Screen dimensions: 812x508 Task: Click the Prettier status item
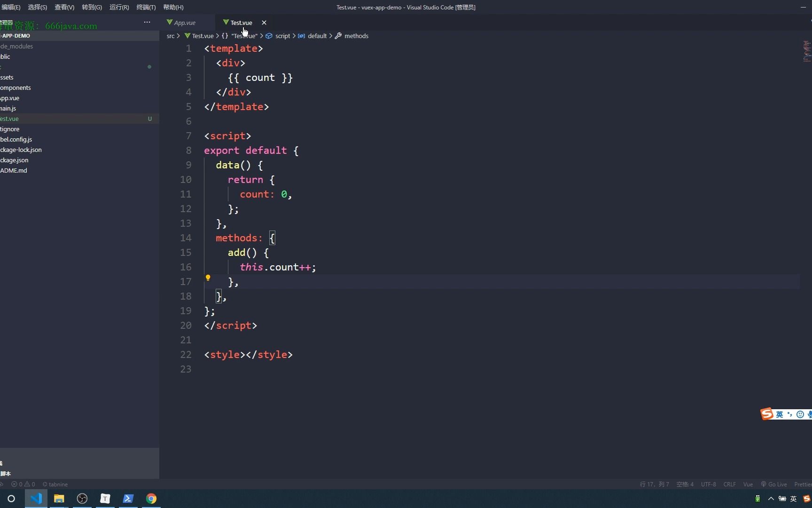(802, 484)
